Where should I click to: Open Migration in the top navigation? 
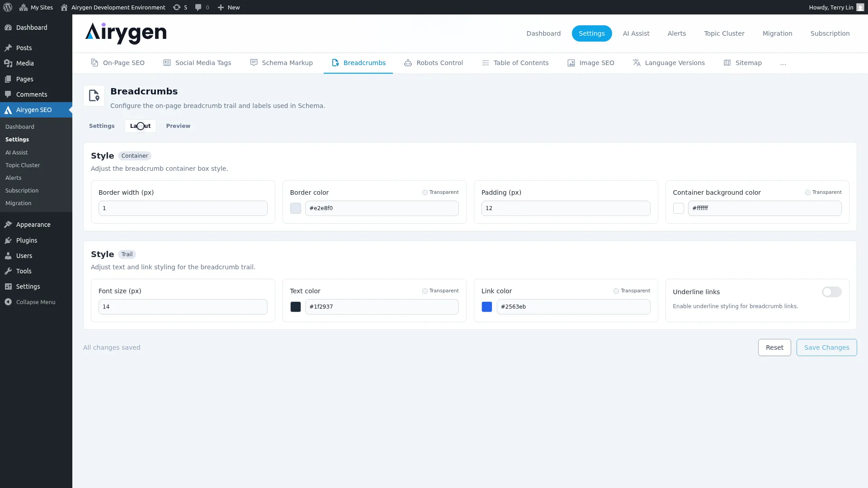click(x=777, y=33)
